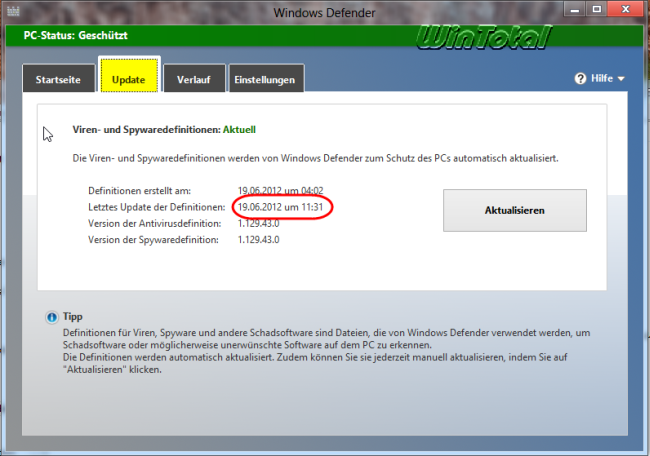Click the 'PC-Status: Geschützt' text

pyautogui.click(x=75, y=35)
